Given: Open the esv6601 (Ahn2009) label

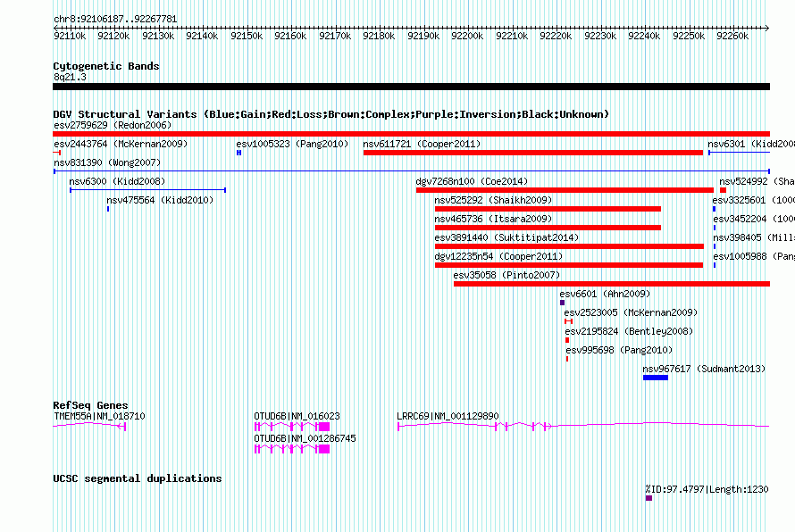Looking at the screenshot, I should (605, 294).
